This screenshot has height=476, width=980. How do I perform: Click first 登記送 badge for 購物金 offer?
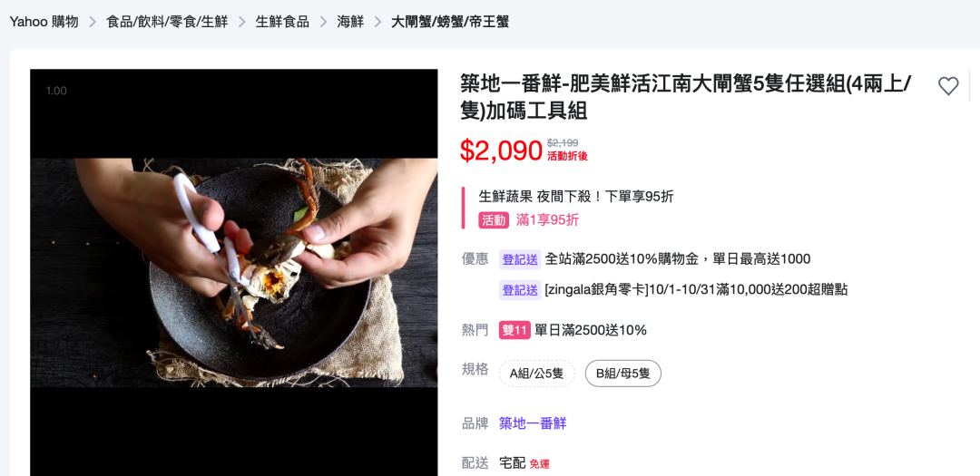tap(519, 259)
